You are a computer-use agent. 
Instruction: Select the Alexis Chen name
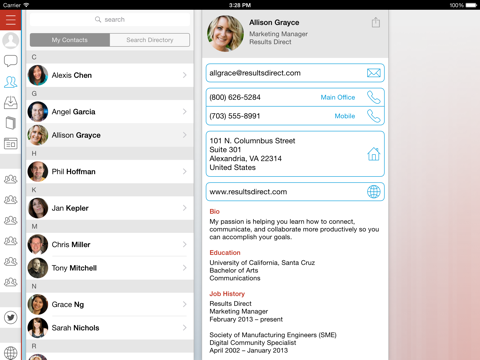[x=72, y=75]
